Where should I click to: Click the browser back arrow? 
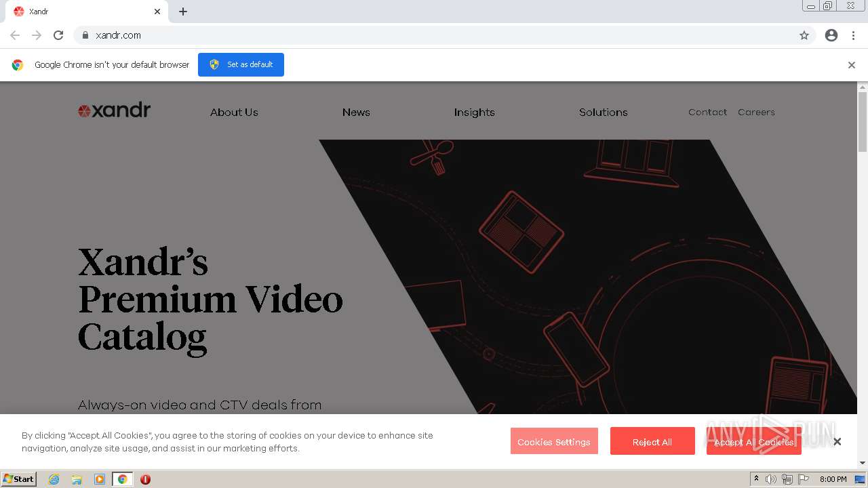(x=15, y=35)
